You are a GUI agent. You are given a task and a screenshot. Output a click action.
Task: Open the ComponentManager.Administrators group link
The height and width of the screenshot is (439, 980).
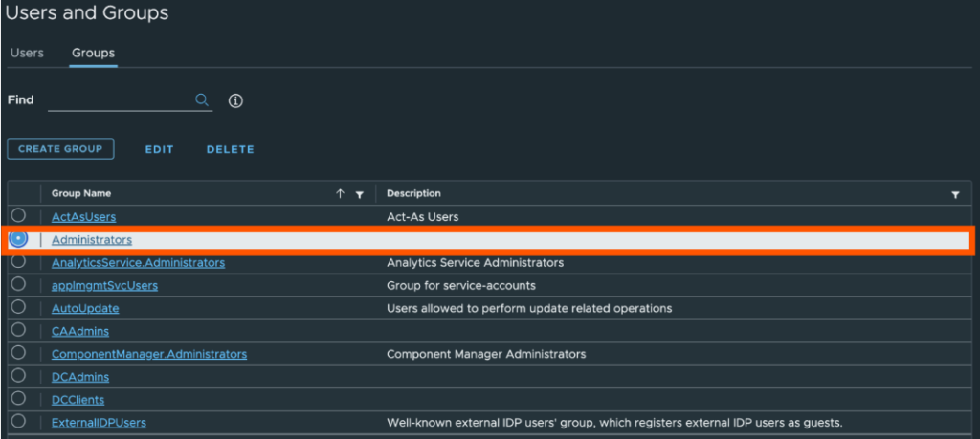pyautogui.click(x=148, y=354)
